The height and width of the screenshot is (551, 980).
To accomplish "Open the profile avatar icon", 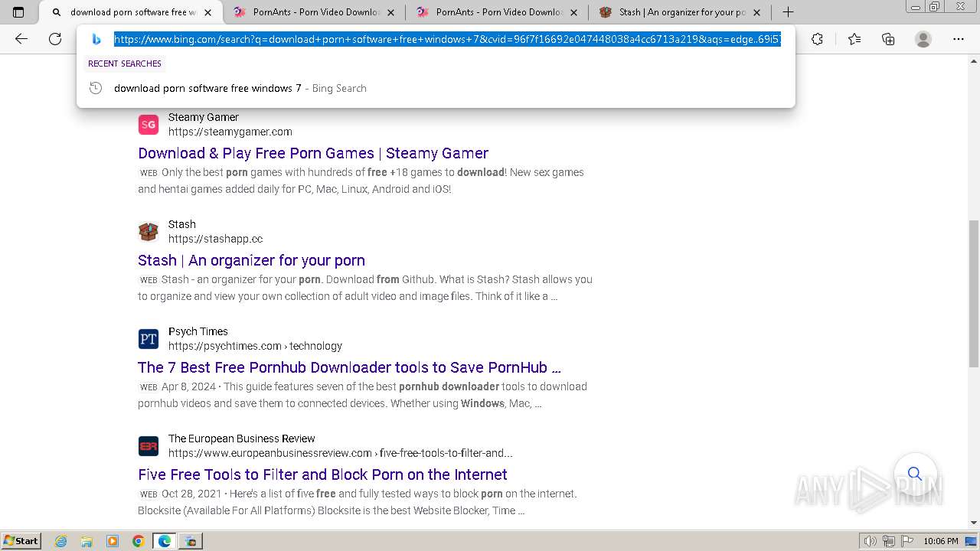I will click(923, 39).
